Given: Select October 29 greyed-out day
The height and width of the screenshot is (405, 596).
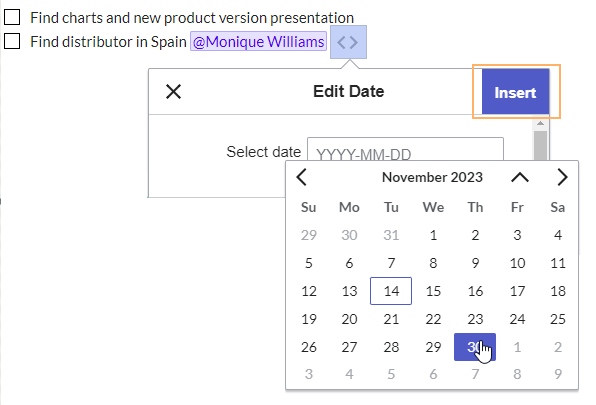Looking at the screenshot, I should [x=309, y=235].
